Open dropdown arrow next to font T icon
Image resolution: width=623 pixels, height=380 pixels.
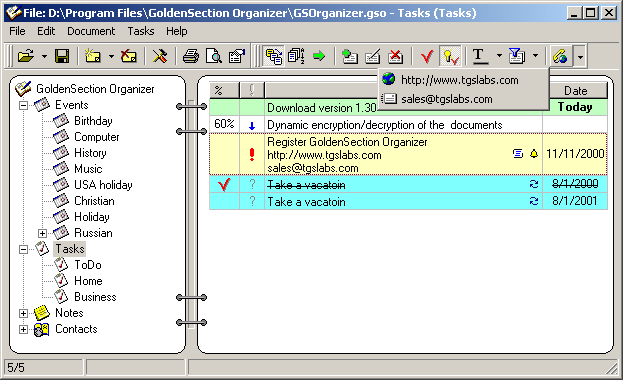coord(499,56)
